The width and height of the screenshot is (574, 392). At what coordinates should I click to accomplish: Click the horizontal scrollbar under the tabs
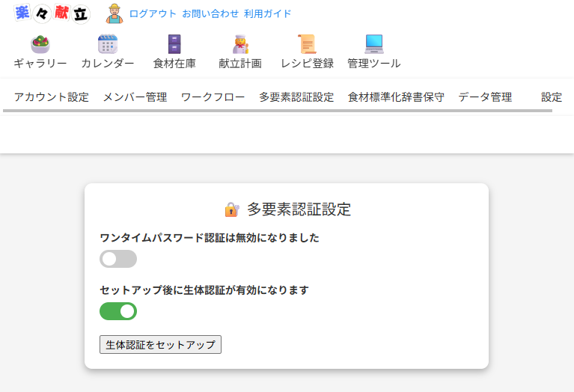278,111
